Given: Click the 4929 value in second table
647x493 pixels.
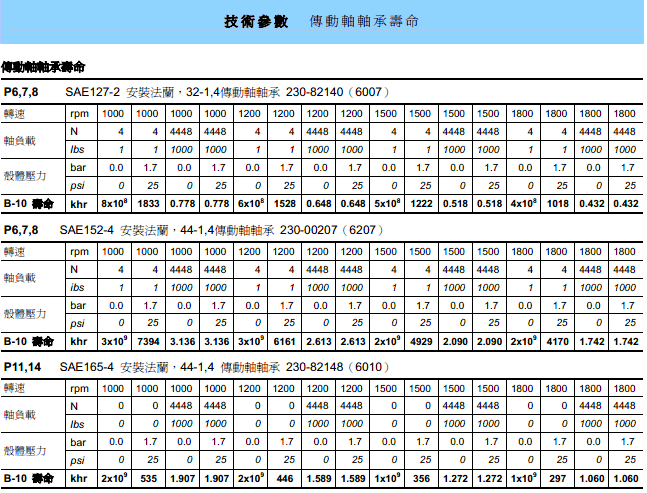Looking at the screenshot, I should point(421,341).
